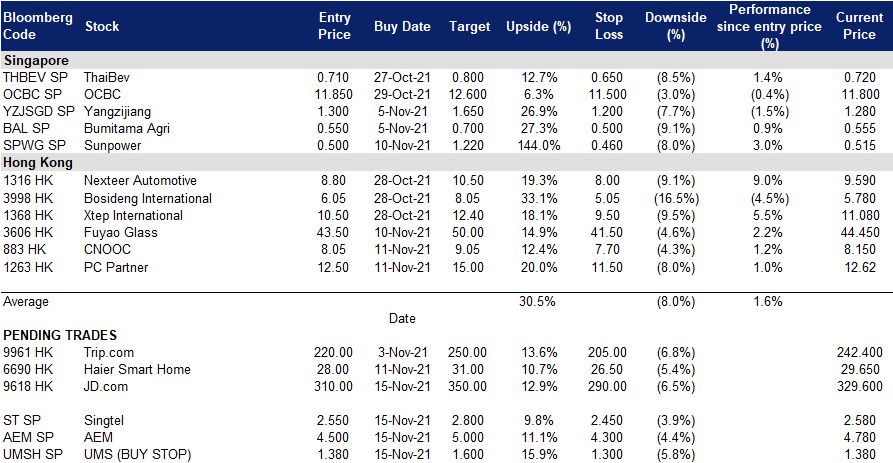The width and height of the screenshot is (893, 463).
Task: Select the Singtel stock name
Action: pos(104,421)
